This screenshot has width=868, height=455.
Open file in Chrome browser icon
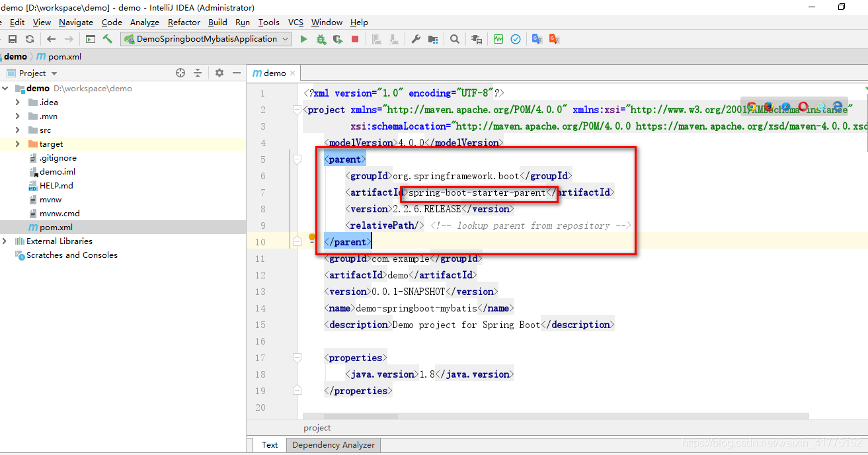pyautogui.click(x=752, y=106)
